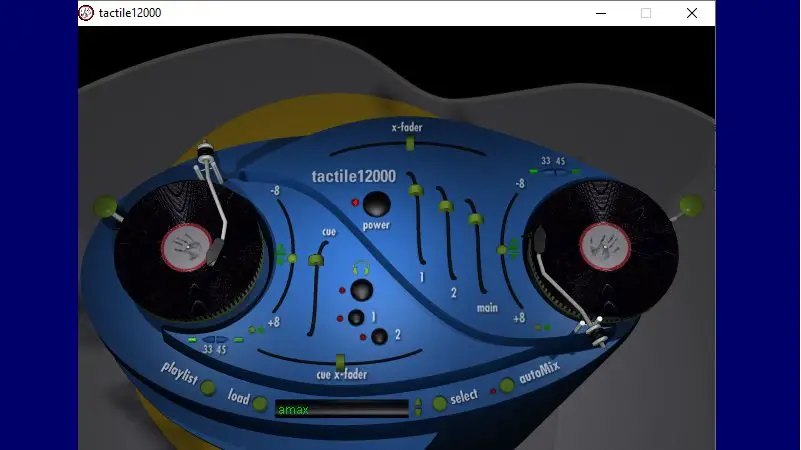
Task: Click the +8 label of right pitch
Action: point(519,318)
